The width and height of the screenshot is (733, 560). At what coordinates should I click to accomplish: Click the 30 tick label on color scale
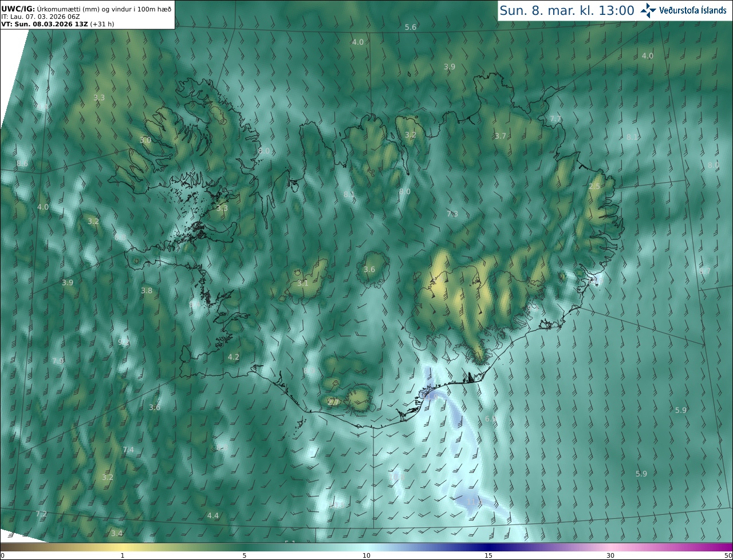coord(610,556)
